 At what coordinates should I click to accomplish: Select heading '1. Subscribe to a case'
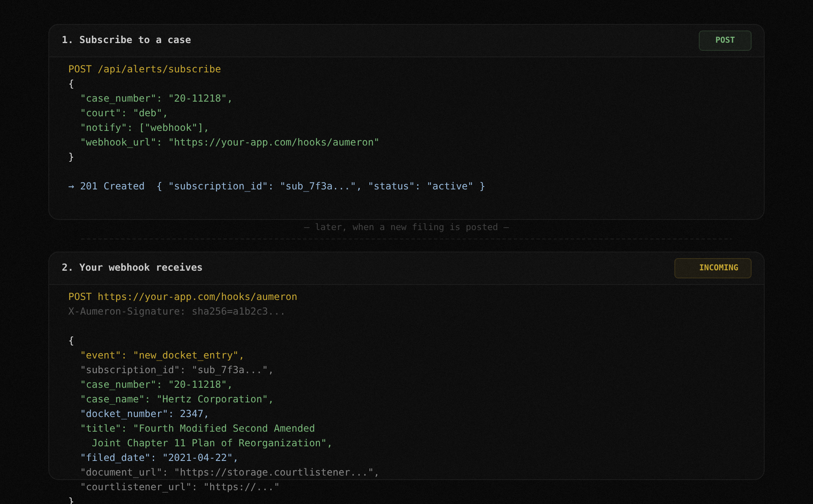click(x=126, y=40)
